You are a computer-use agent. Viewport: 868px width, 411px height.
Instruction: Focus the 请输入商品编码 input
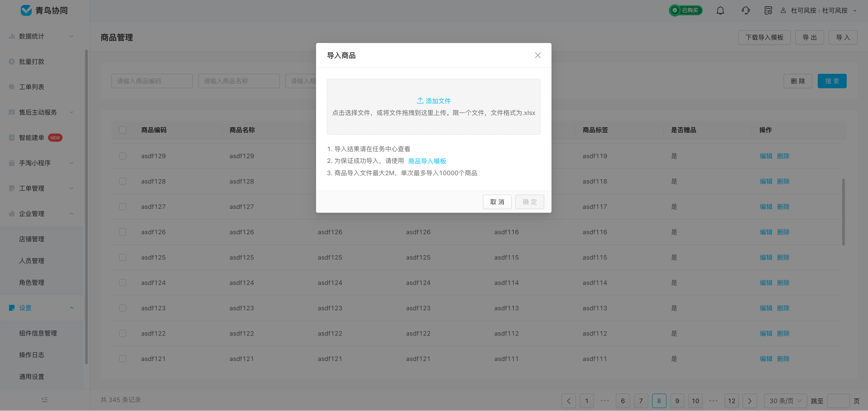pos(152,81)
